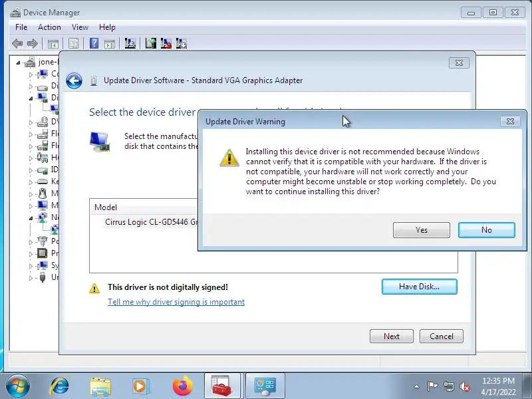Click the Disable toolbar icon with down arrow

pos(182,43)
